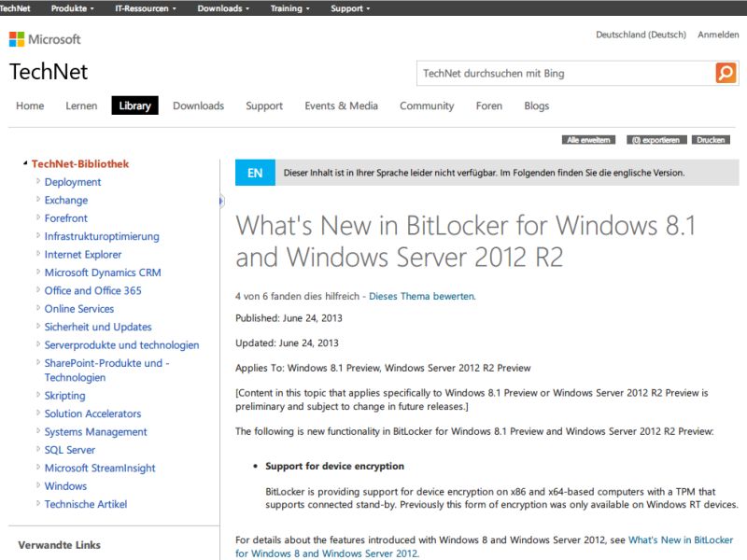Select the Library tab
The image size is (747, 560).
point(134,105)
